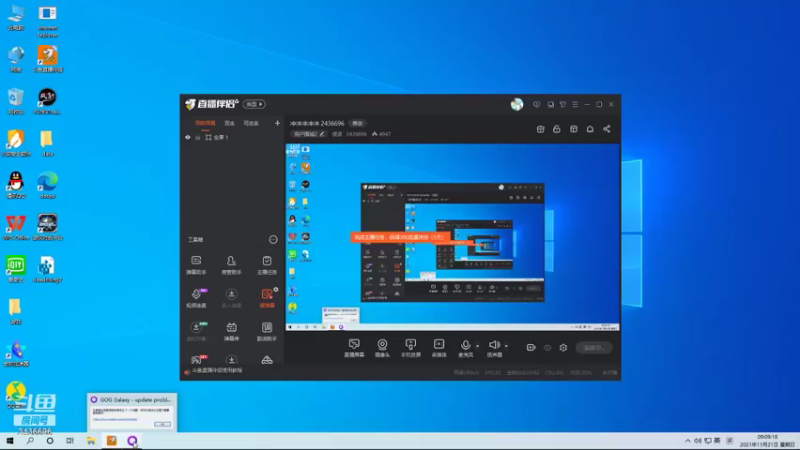Add a new scene with plus button

277,123
